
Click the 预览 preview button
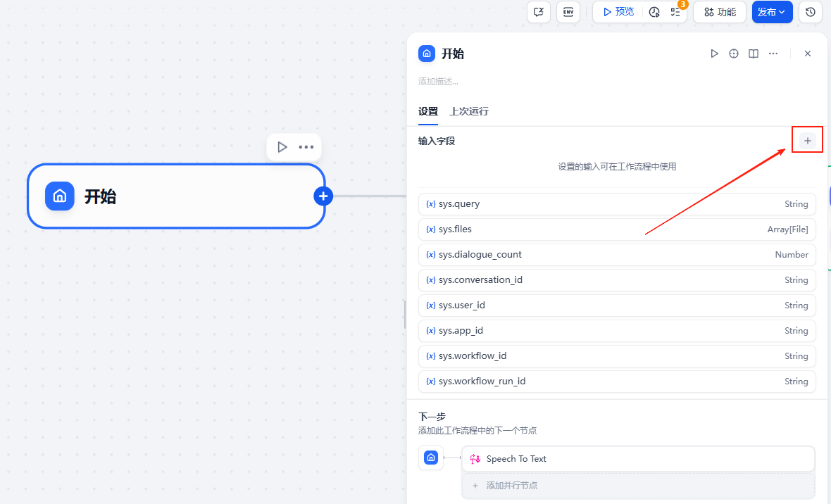pos(618,12)
